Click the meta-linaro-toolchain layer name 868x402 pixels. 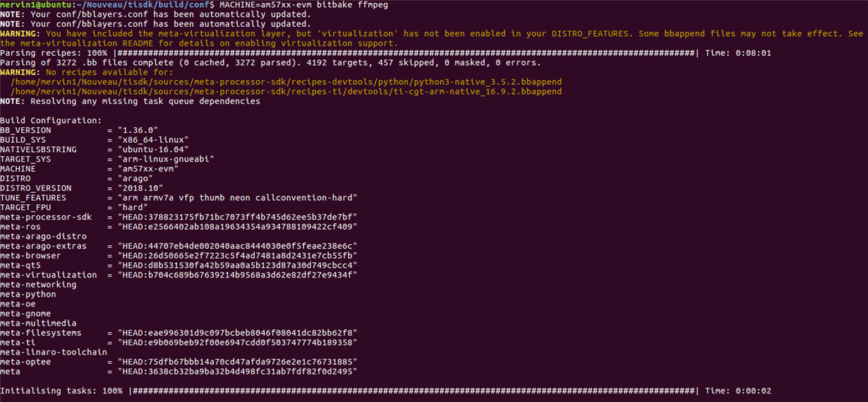point(54,352)
